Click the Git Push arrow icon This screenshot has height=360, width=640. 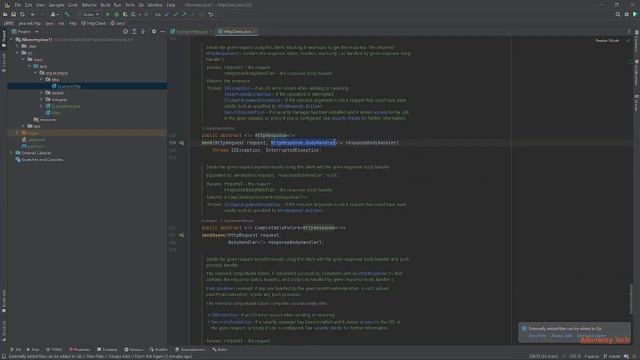click(184, 14)
